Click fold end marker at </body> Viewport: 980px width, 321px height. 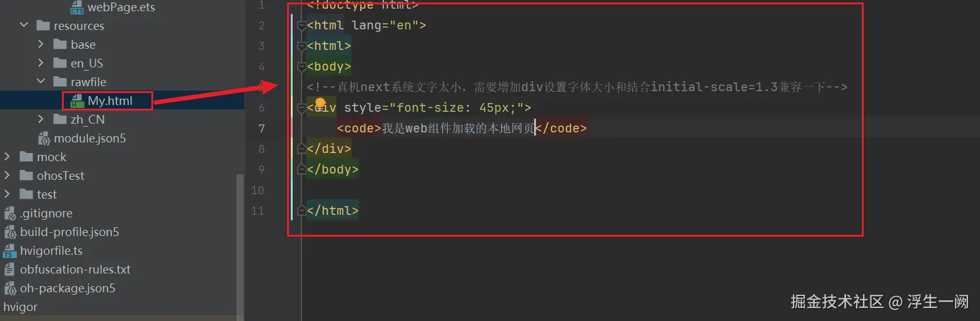301,169
